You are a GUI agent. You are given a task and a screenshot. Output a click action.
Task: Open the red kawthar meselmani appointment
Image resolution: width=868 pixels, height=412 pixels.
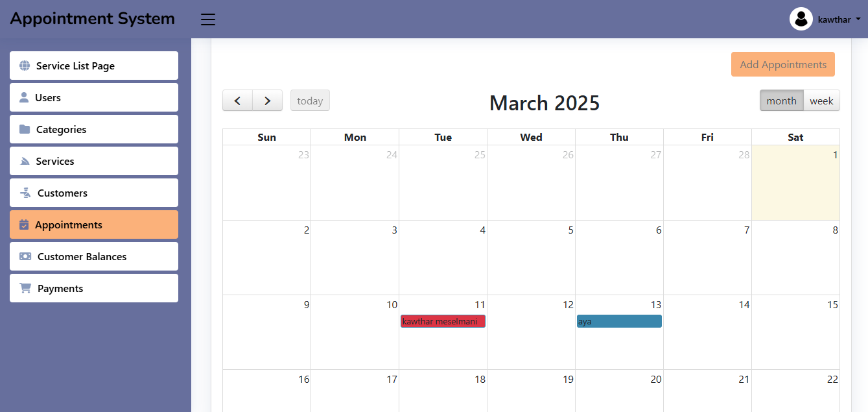[443, 321]
